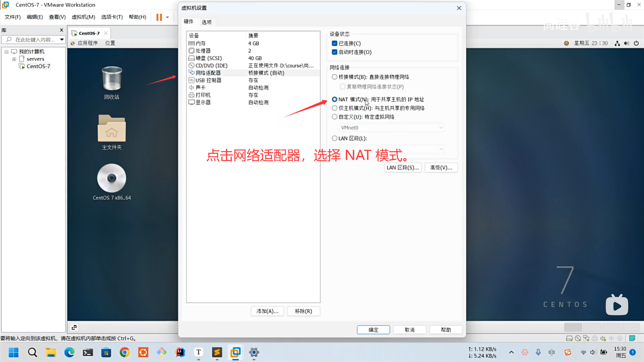Viewport: 644px width, 362px height.
Task: Click the CentOS volume icon in top bar
Action: [627, 43]
